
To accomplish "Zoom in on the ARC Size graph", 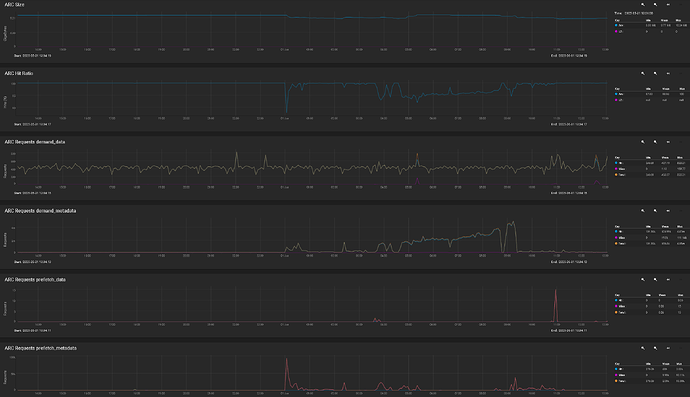I will click(643, 4).
